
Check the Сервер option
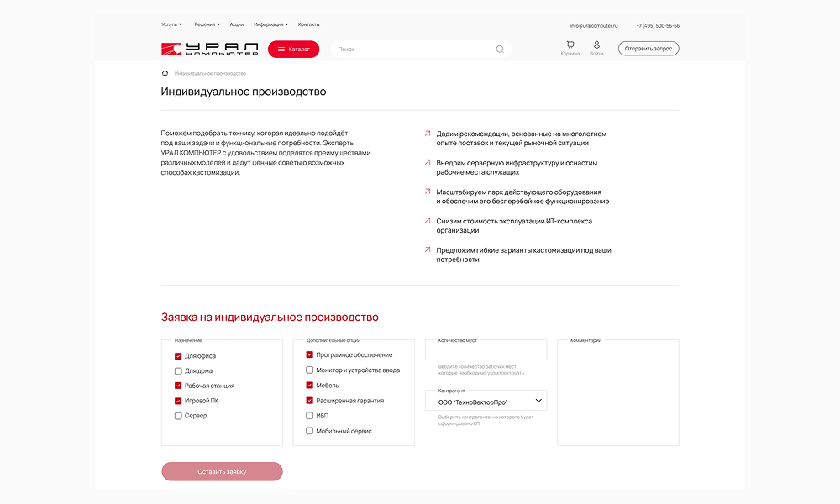click(178, 416)
